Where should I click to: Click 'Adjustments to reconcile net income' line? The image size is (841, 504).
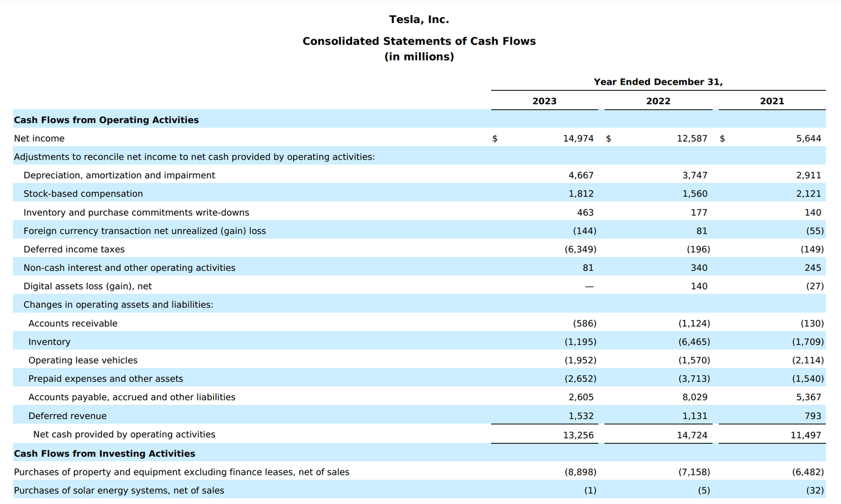(194, 157)
